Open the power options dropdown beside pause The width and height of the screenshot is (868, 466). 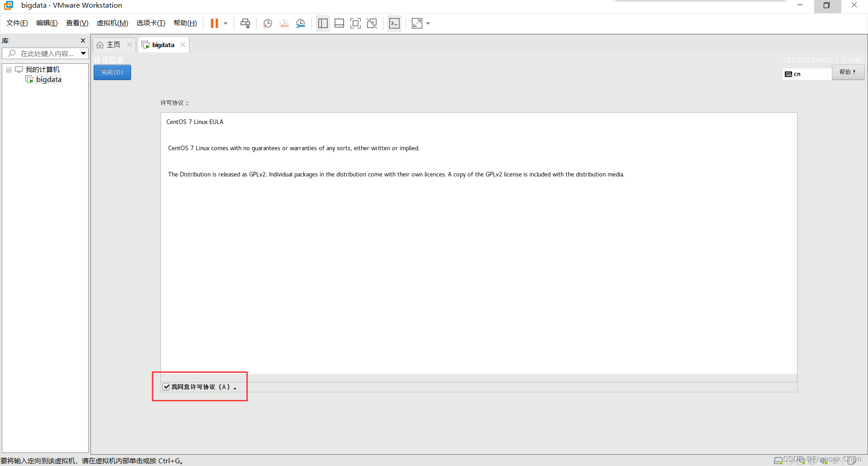(x=226, y=24)
